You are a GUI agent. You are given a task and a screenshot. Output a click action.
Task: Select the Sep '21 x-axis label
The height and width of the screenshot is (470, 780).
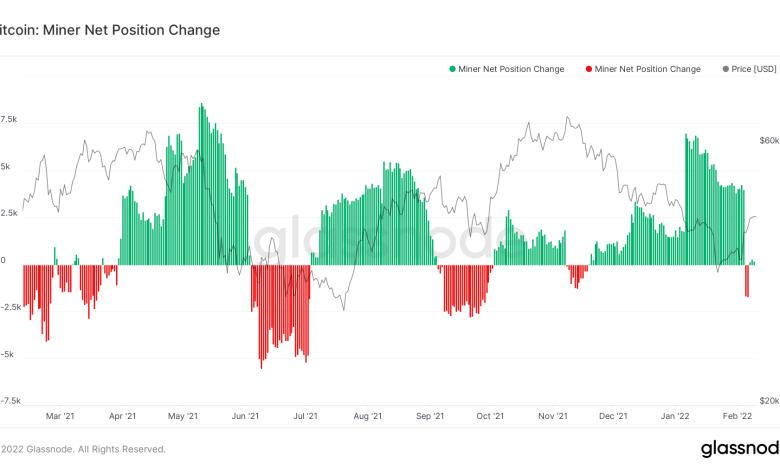(429, 415)
